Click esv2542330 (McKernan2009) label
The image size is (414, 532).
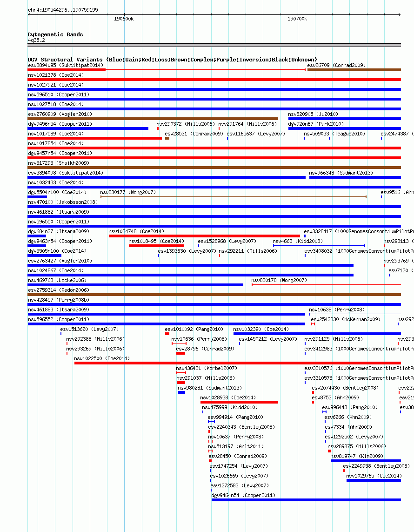(x=346, y=319)
